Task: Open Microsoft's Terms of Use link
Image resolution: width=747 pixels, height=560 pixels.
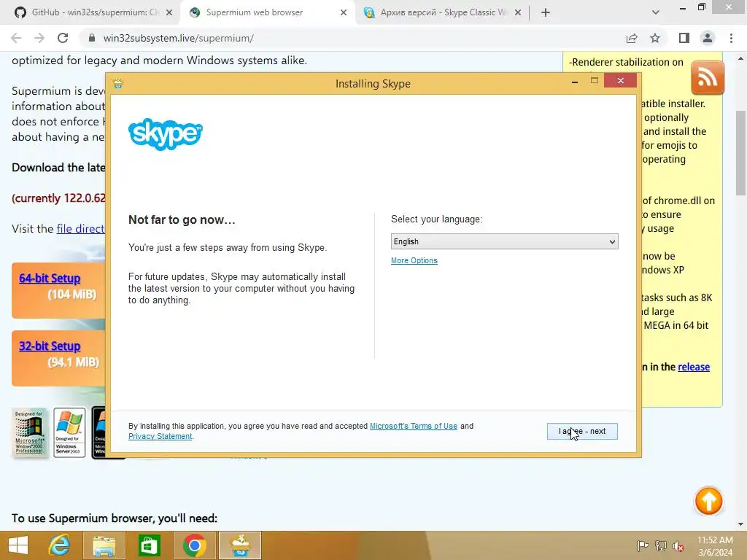Action: pos(414,426)
